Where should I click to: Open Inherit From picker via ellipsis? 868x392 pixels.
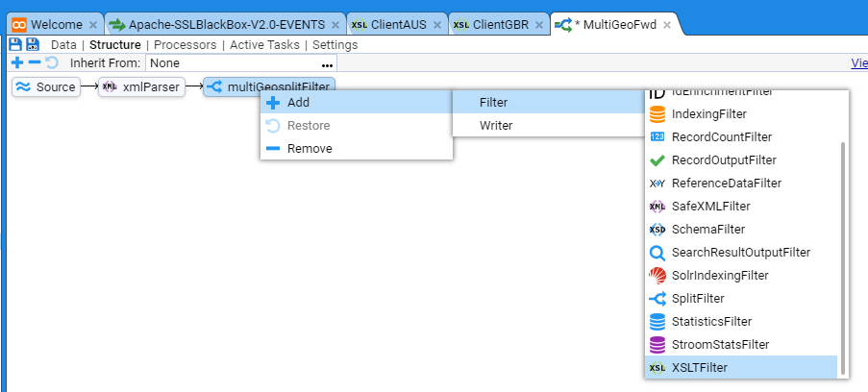(x=327, y=63)
